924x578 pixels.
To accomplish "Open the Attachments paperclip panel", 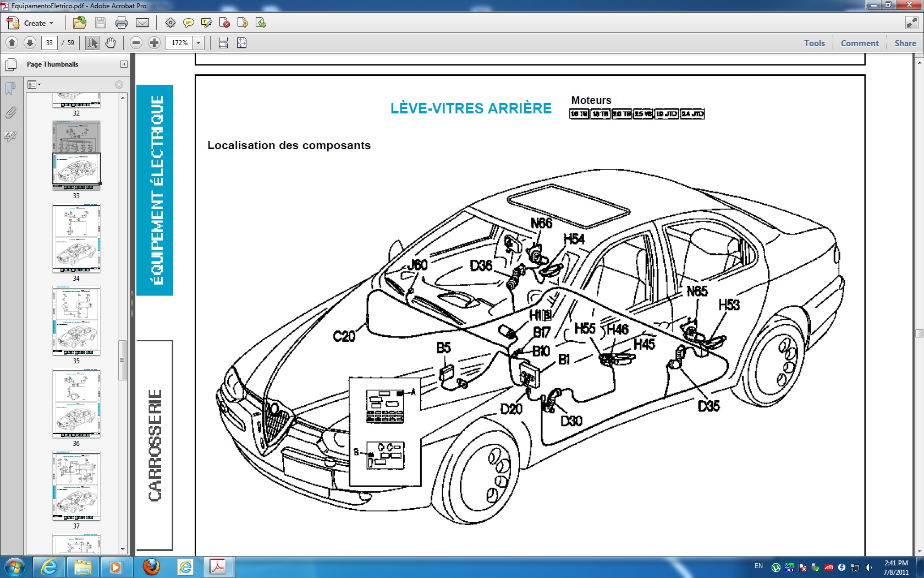I will (x=10, y=112).
